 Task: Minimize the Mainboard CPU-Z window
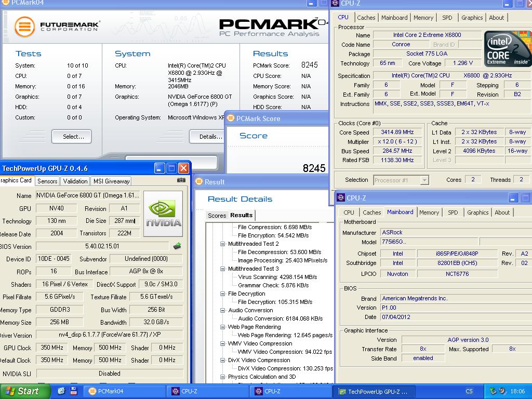point(513,197)
